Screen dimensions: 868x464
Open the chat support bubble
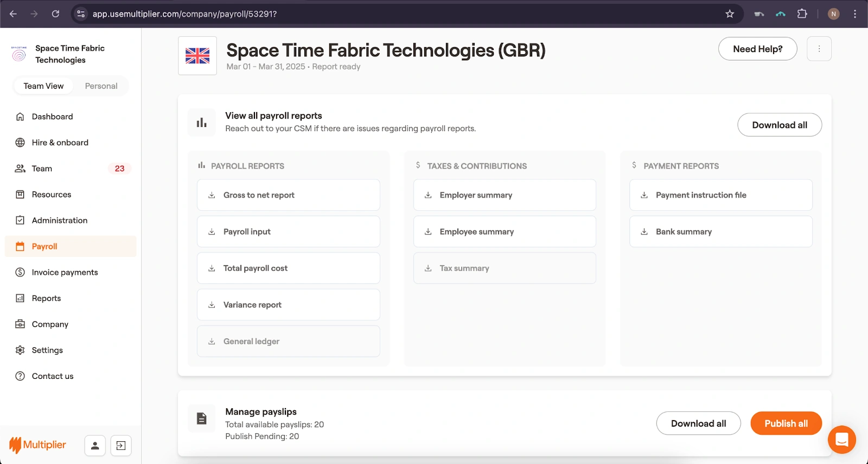[842, 439]
